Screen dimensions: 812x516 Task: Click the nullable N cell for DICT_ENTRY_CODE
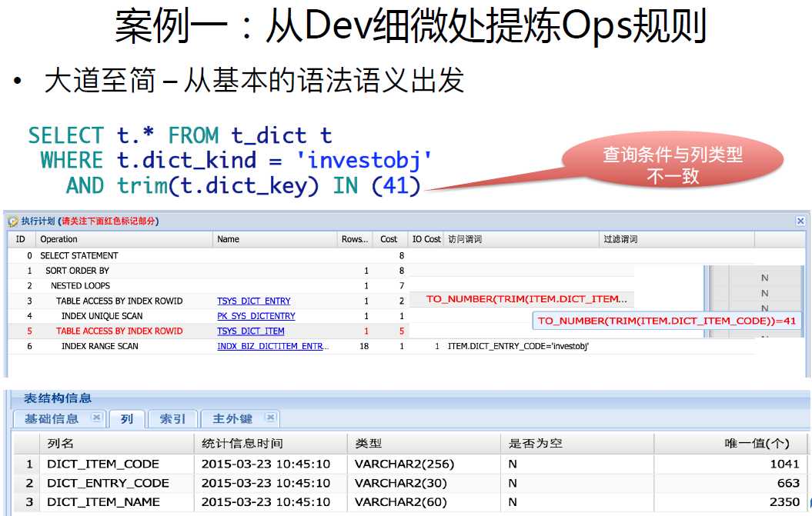513,483
